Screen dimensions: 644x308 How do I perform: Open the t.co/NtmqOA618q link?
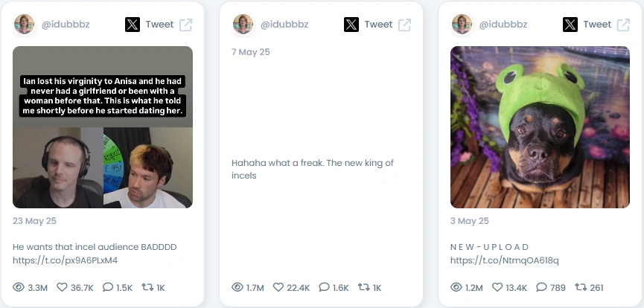504,260
